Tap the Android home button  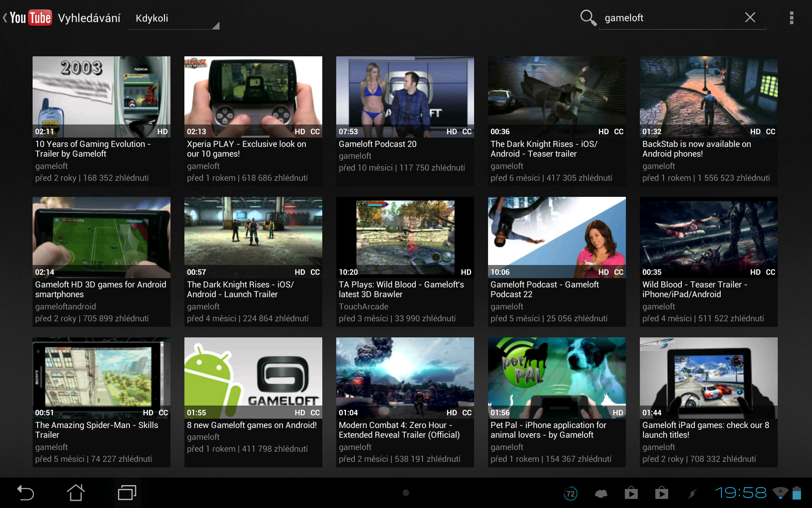(76, 493)
